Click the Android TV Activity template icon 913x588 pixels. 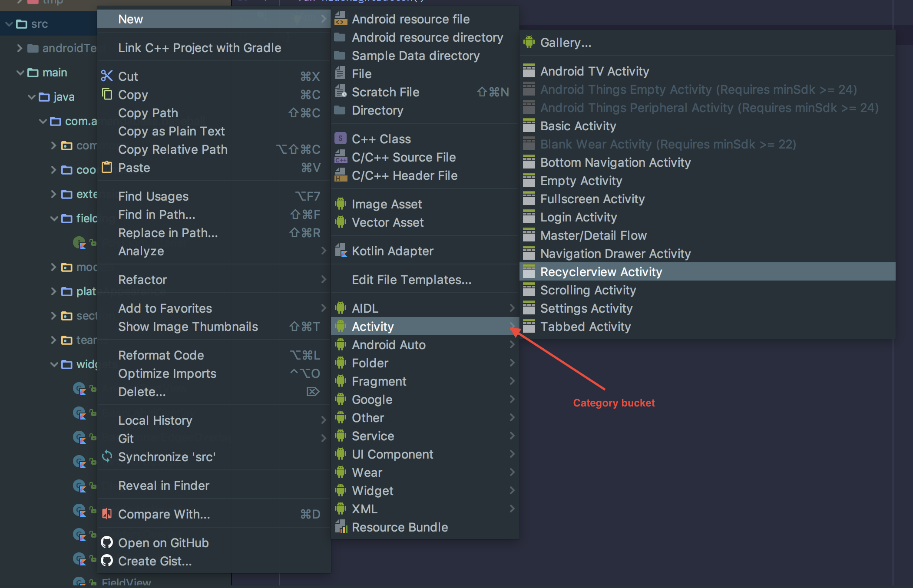[x=529, y=71]
